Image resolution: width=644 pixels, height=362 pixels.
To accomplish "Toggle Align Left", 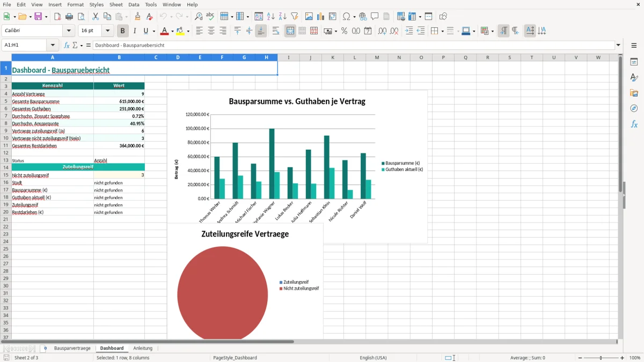I will (199, 31).
